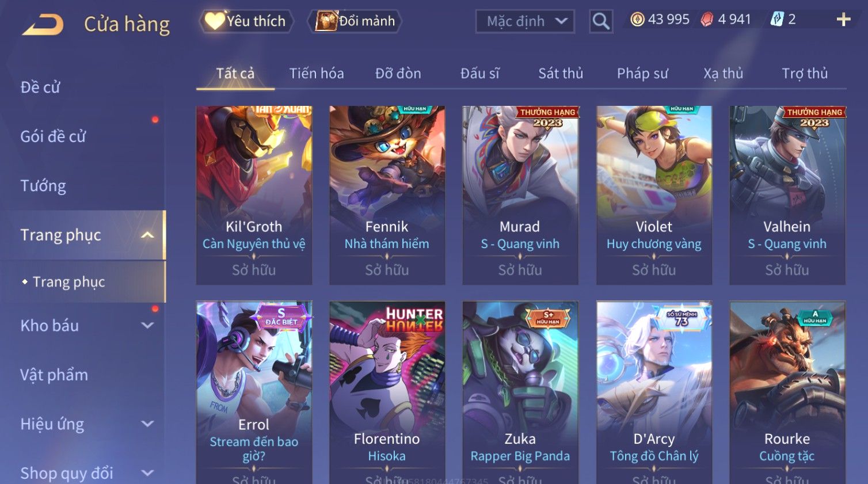Click the red ruby currency icon
Viewport: 868px width, 484px height.
(707, 20)
